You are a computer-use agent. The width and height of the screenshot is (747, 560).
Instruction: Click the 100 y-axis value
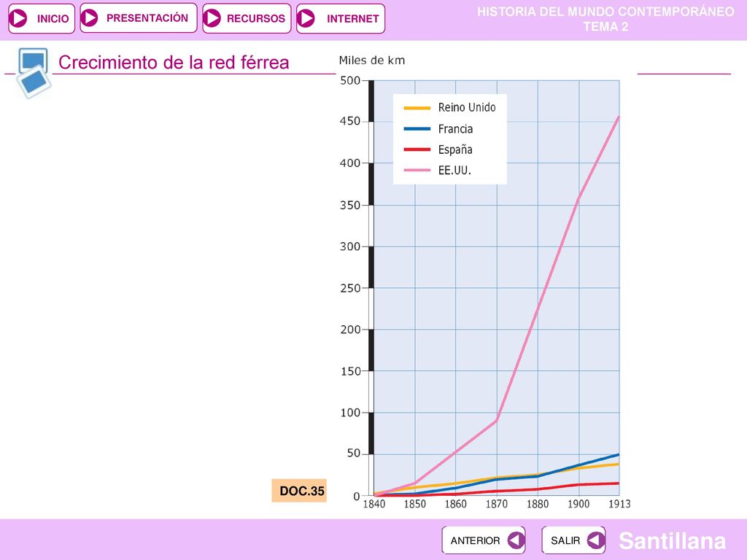tap(350, 413)
